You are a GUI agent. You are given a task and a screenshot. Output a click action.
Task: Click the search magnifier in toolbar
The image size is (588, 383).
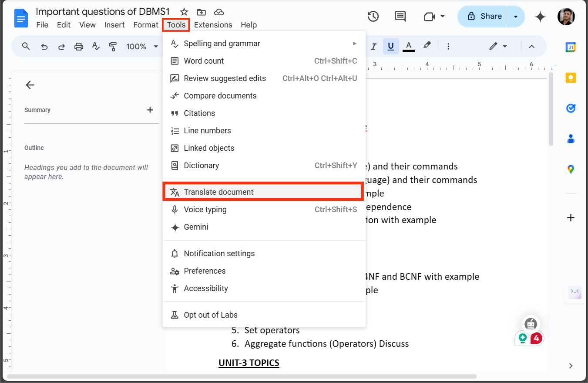pyautogui.click(x=26, y=46)
